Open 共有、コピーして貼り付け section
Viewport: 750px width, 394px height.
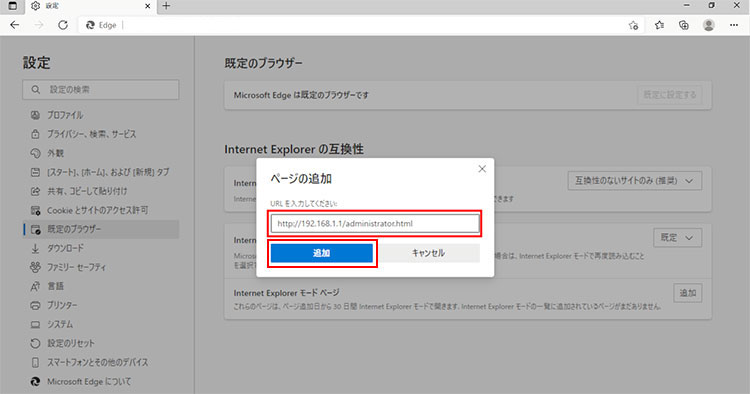coord(100,191)
